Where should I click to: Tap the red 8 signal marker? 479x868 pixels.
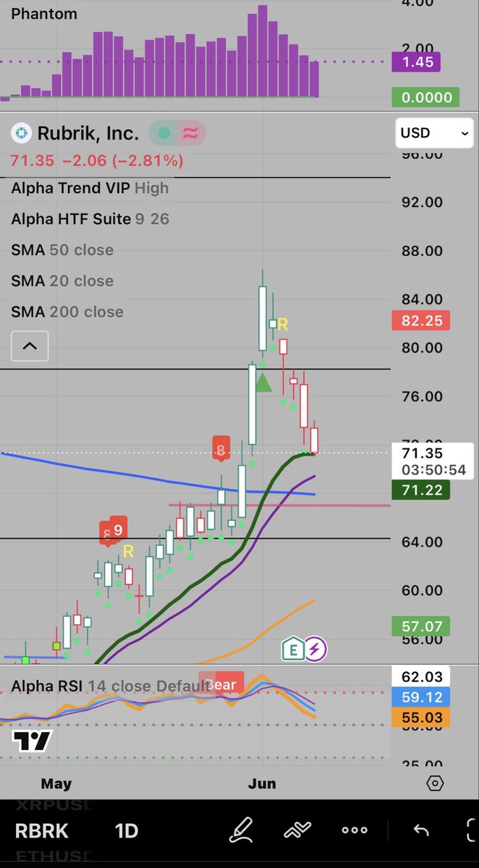coord(221,449)
